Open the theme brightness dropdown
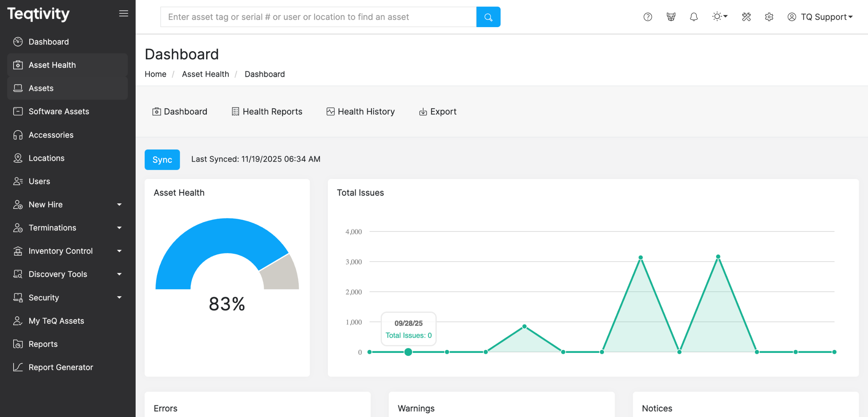The height and width of the screenshot is (417, 868). click(x=720, y=17)
